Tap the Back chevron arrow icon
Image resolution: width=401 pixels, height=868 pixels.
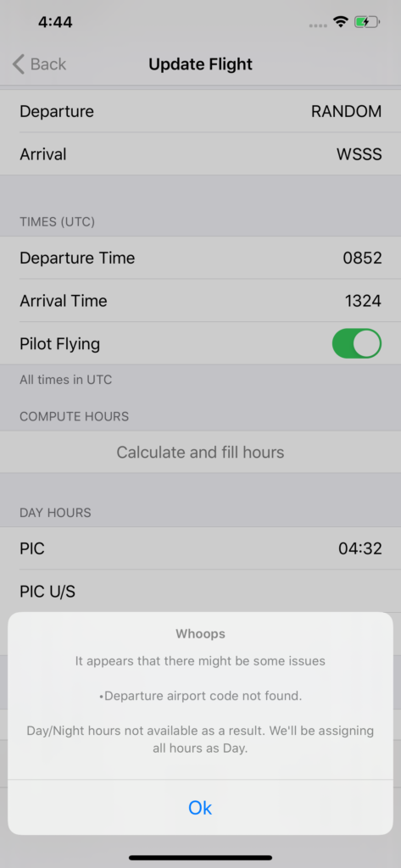pos(19,64)
